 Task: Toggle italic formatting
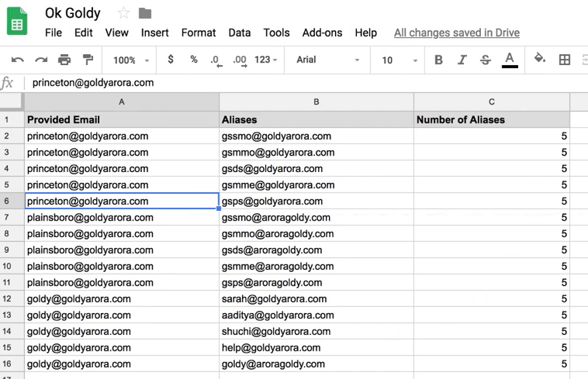462,60
